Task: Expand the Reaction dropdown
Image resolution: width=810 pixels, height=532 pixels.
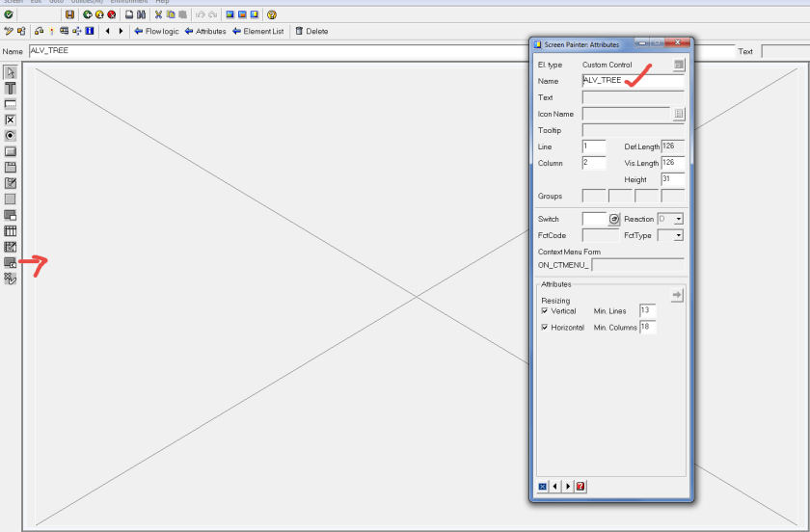Action: [x=678, y=219]
